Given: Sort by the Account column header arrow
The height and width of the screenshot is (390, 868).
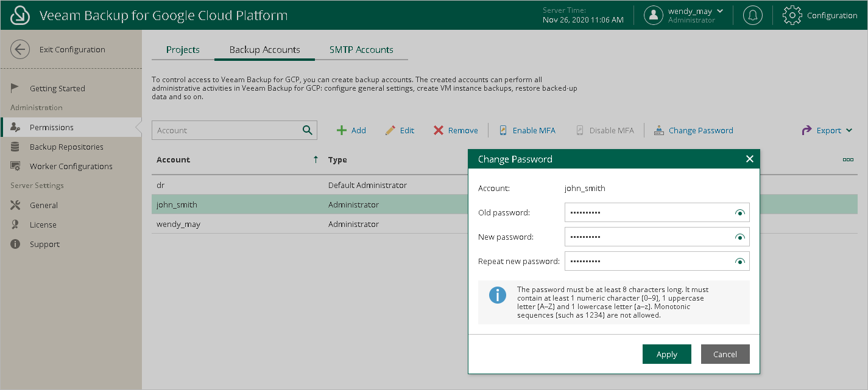Looking at the screenshot, I should [x=316, y=159].
